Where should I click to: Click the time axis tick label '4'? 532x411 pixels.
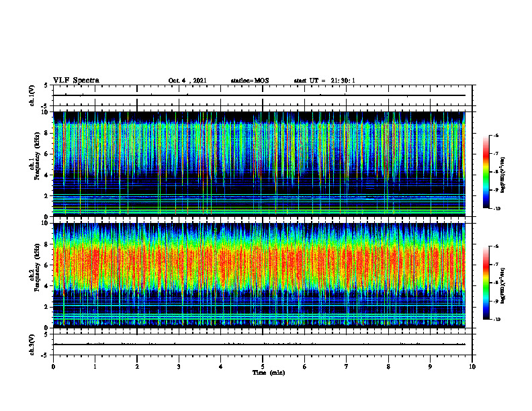pos(221,367)
